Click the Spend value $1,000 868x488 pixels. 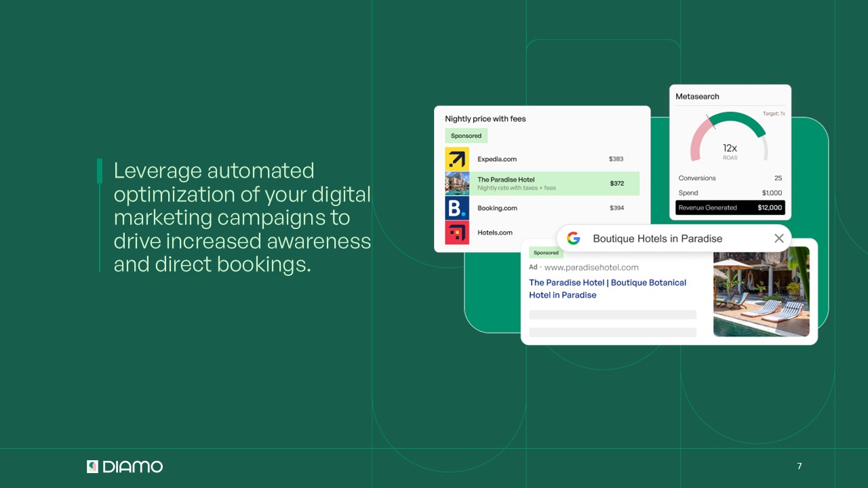tap(772, 193)
